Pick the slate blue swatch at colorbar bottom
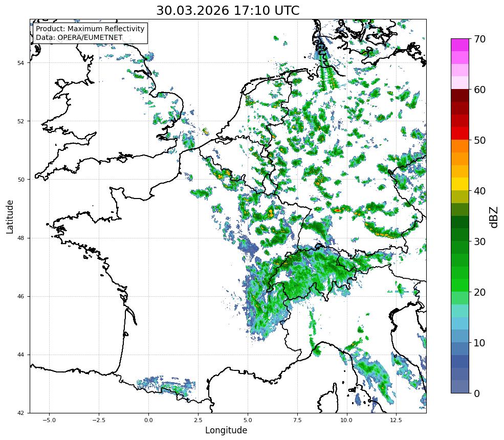Image resolution: width=504 pixels, height=440 pixels. pyautogui.click(x=460, y=387)
